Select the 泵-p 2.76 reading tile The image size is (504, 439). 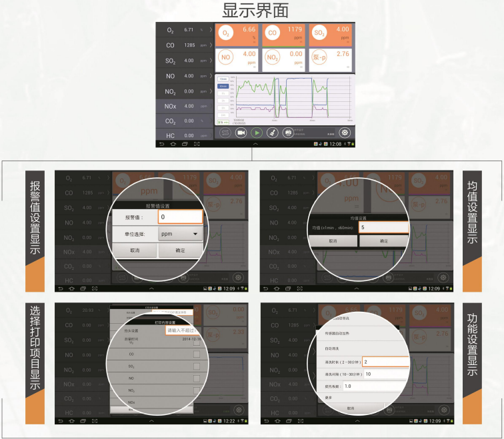coord(331,60)
